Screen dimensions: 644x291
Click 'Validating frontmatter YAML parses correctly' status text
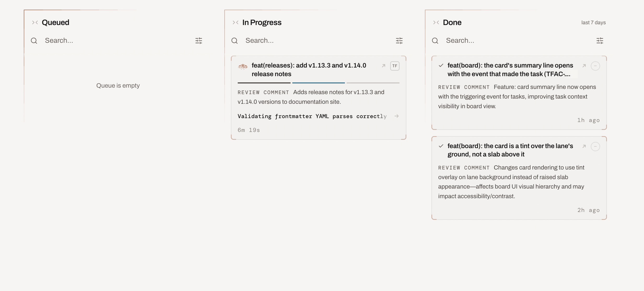(x=312, y=116)
